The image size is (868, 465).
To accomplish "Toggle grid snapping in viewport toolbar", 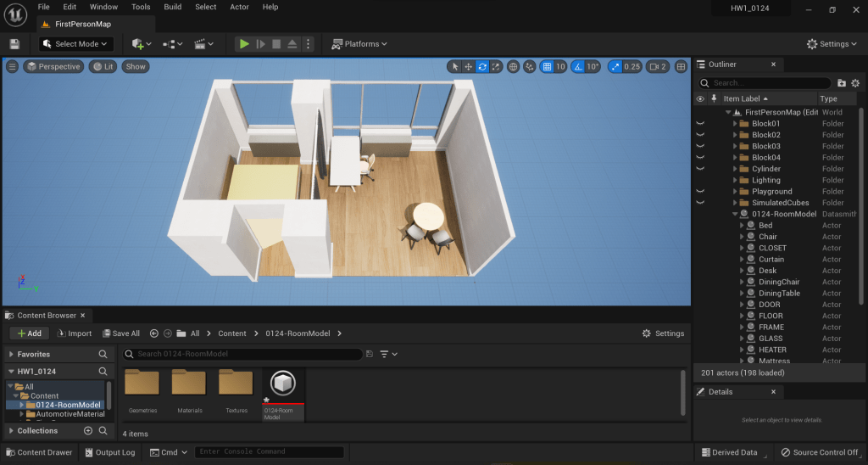I will pyautogui.click(x=548, y=66).
